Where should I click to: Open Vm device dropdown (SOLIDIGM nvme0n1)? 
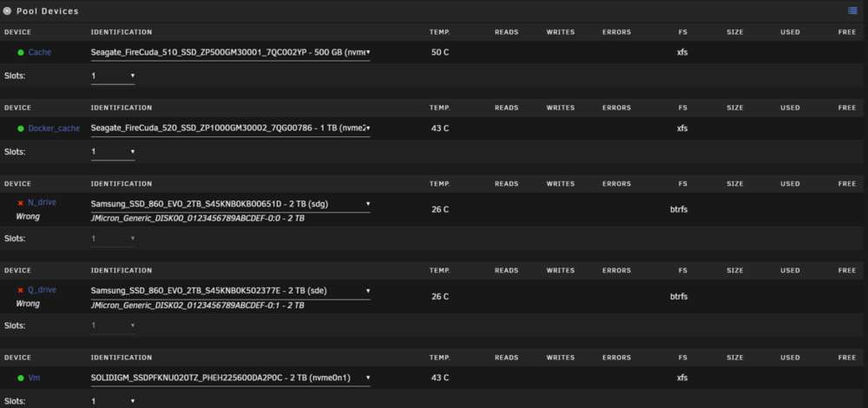230,378
